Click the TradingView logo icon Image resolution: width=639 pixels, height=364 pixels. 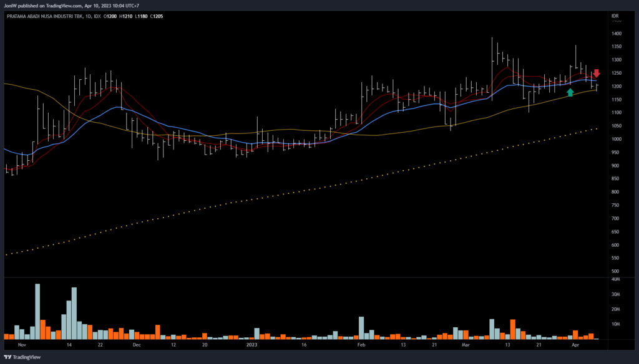(x=7, y=358)
